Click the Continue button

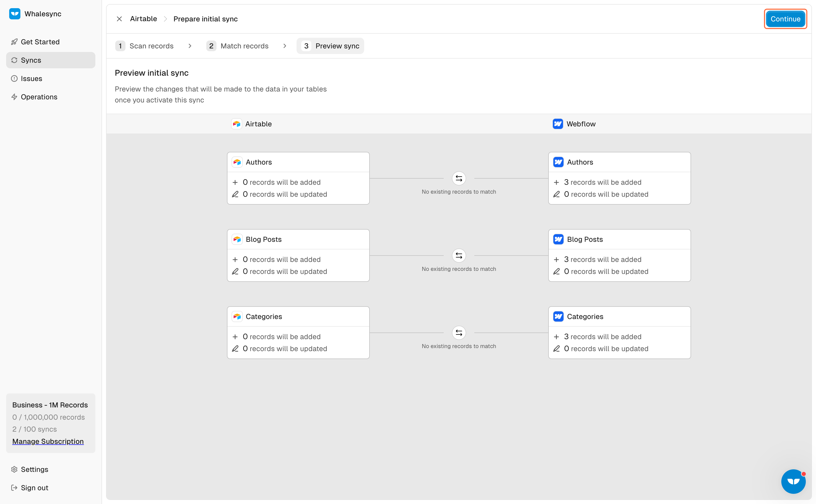click(x=785, y=19)
